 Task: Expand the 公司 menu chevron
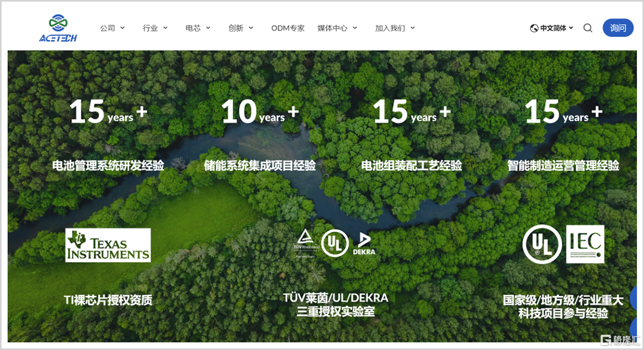122,28
